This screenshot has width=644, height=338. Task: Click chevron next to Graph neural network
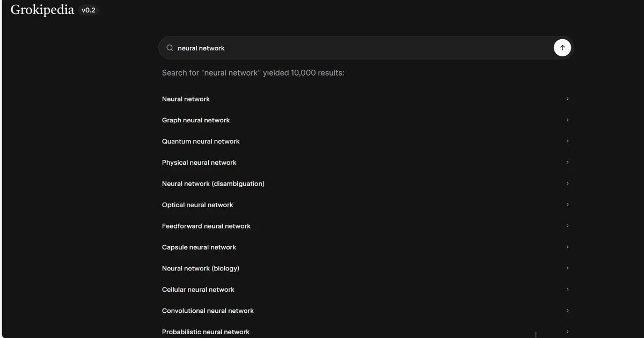[567, 120]
